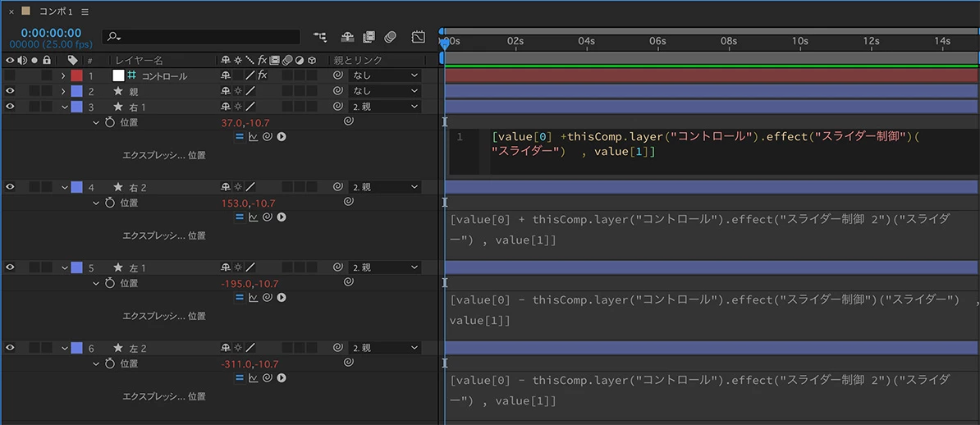
Task: Select the コンポ 1 timeline tab
Action: (57, 11)
